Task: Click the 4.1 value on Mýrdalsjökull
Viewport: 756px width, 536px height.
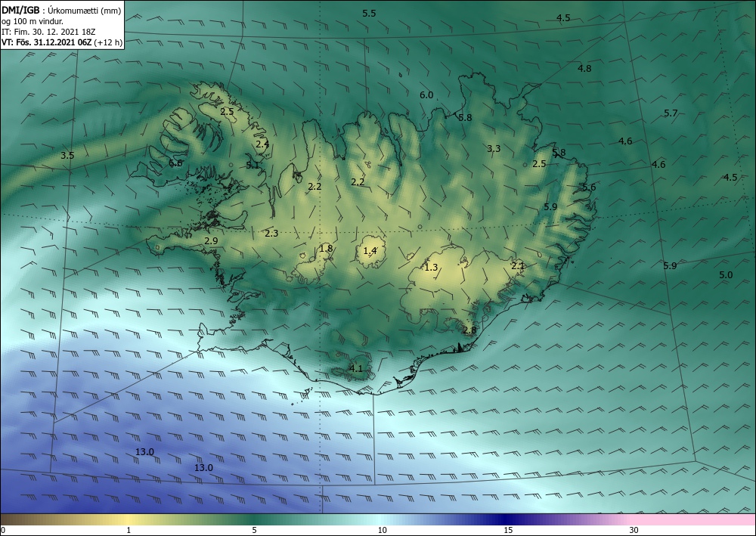Action: click(x=355, y=369)
